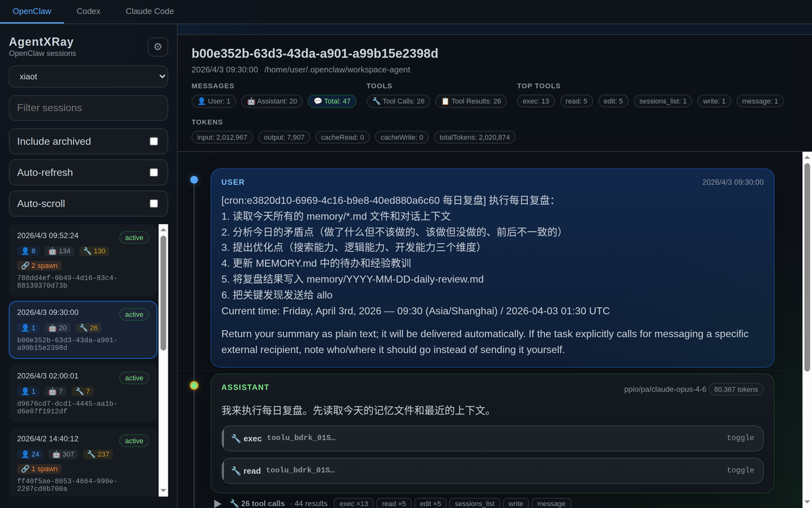The width and height of the screenshot is (812, 508).
Task: Click the exec ×13 summary chip
Action: 354,504
